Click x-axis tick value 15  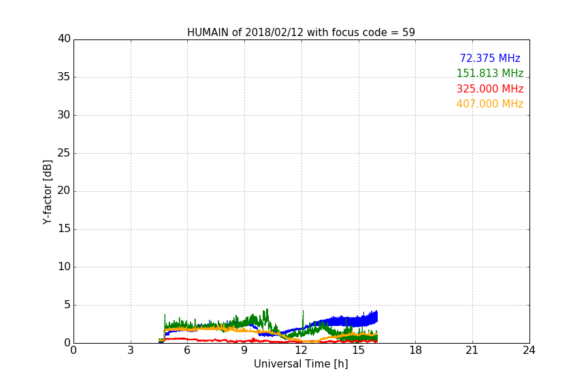359,350
